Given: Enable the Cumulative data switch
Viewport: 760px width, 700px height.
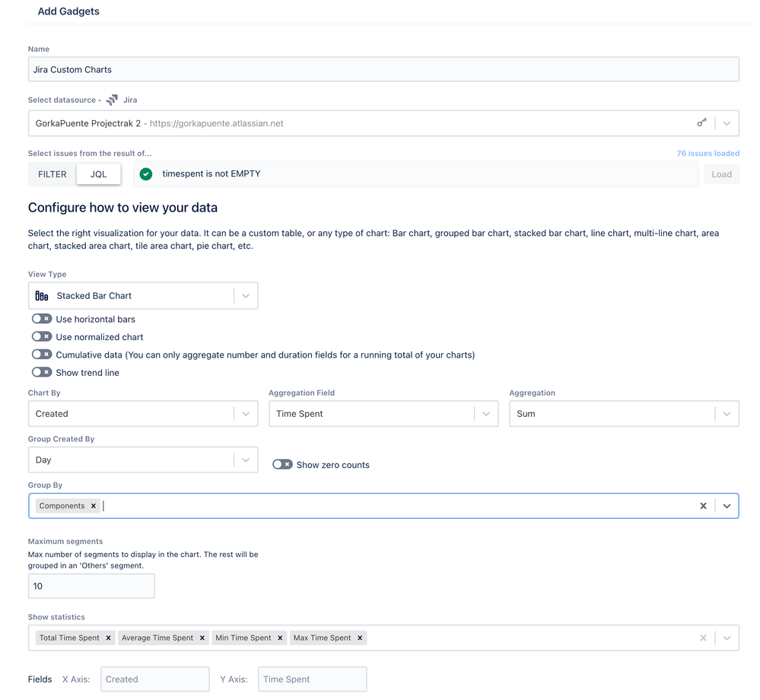Looking at the screenshot, I should (x=42, y=355).
